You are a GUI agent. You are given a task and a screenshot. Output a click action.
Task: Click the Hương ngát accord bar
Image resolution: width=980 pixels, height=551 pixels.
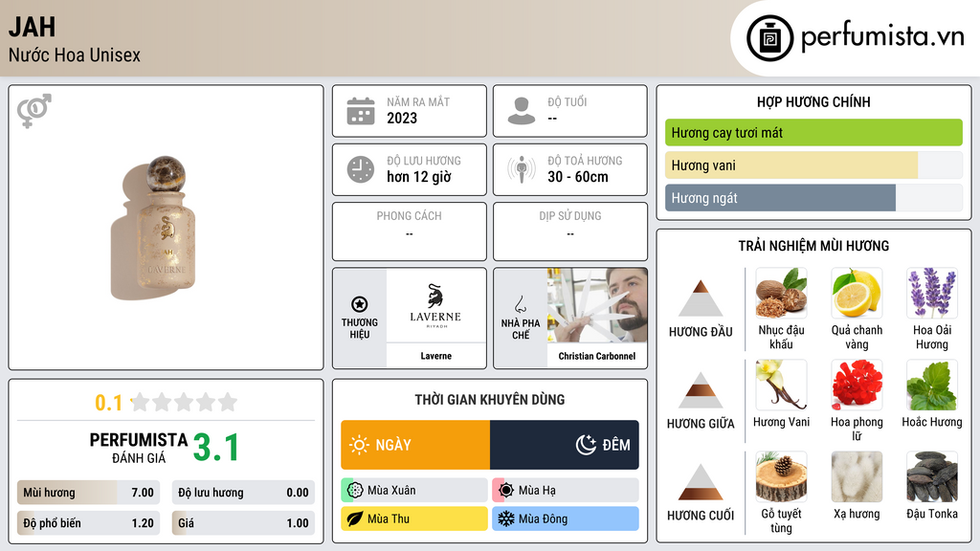tap(813, 198)
